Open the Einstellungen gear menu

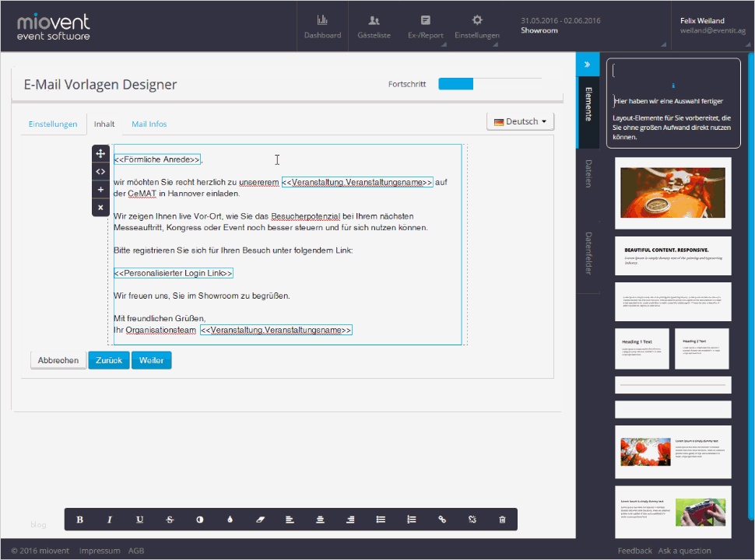click(477, 27)
